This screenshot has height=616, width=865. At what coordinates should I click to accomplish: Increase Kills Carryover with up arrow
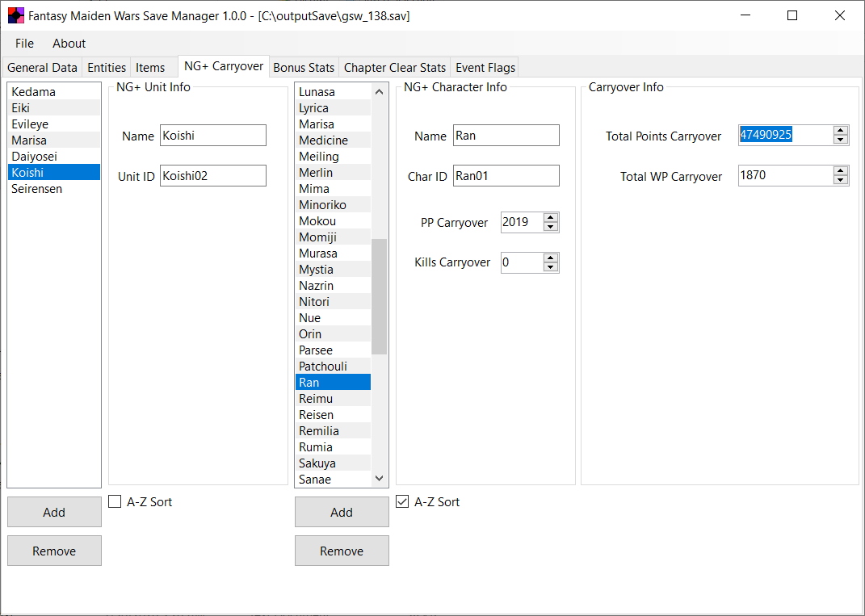pyautogui.click(x=551, y=258)
